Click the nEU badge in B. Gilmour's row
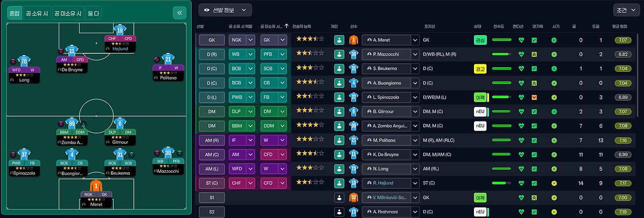 (x=480, y=112)
